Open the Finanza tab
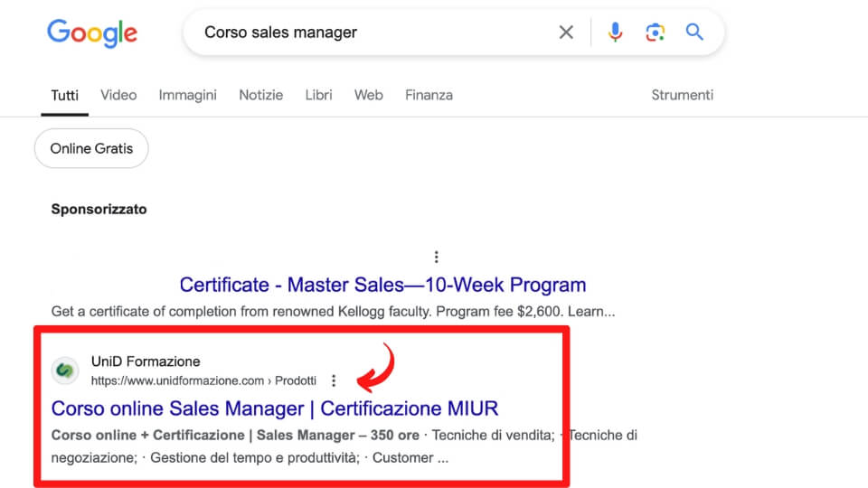This screenshot has width=868, height=488. (x=429, y=95)
